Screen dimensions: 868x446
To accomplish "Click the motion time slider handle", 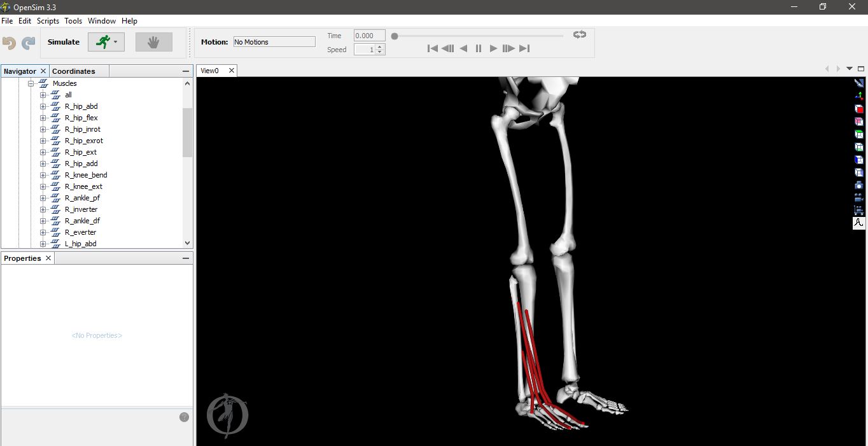I will (395, 36).
